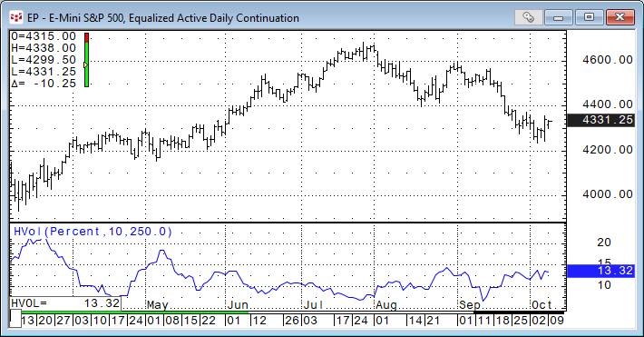Click the May month label
The width and height of the screenshot is (644, 337).
(157, 305)
